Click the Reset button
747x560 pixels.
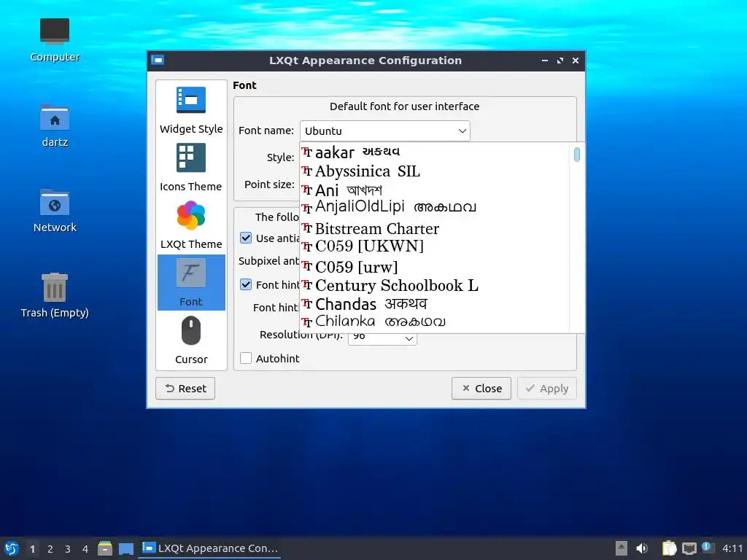(185, 389)
